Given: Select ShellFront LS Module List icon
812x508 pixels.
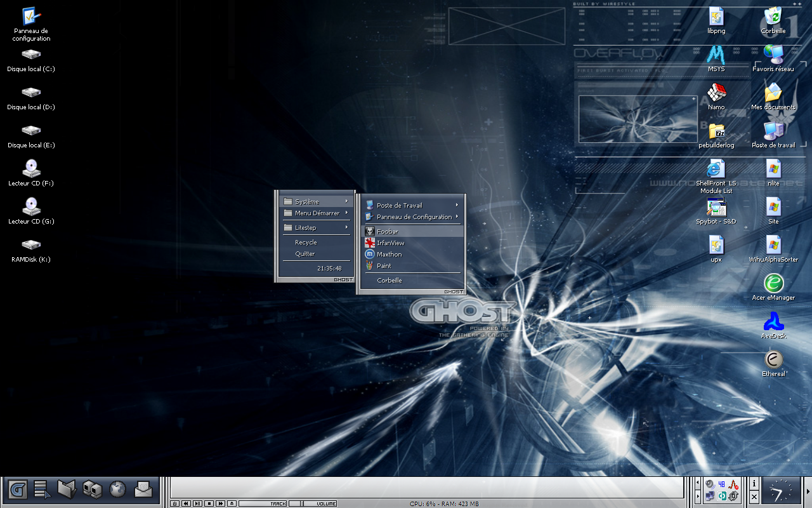Looking at the screenshot, I should click(716, 177).
